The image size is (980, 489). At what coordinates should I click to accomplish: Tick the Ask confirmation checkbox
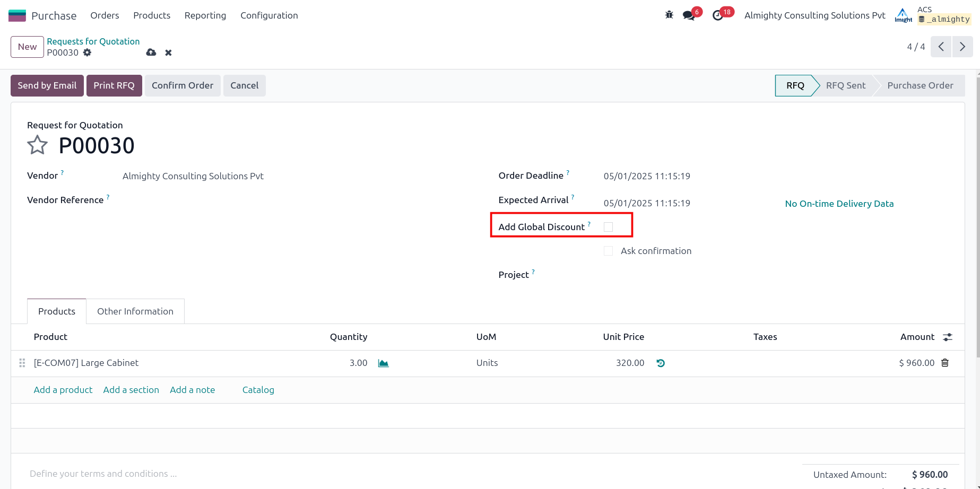(x=608, y=251)
